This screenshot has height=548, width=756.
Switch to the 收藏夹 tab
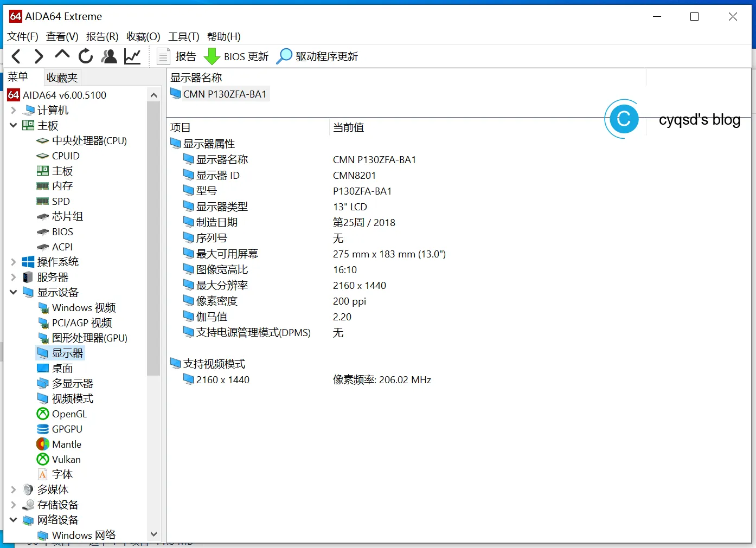pyautogui.click(x=62, y=78)
